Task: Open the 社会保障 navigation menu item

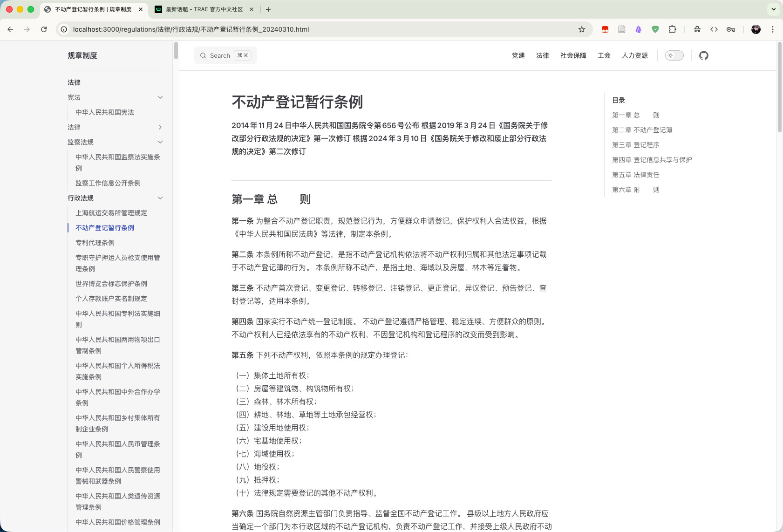Action: (573, 55)
